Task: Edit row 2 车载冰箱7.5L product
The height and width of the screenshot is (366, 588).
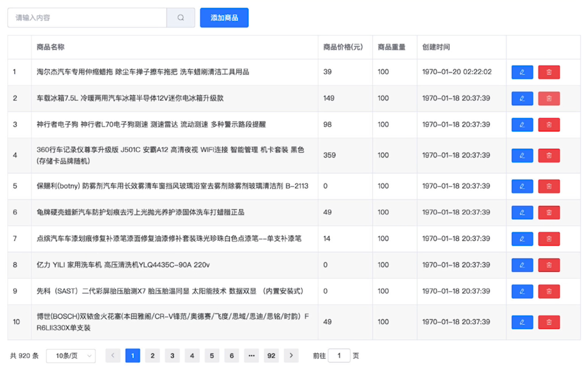Action: pyautogui.click(x=522, y=99)
